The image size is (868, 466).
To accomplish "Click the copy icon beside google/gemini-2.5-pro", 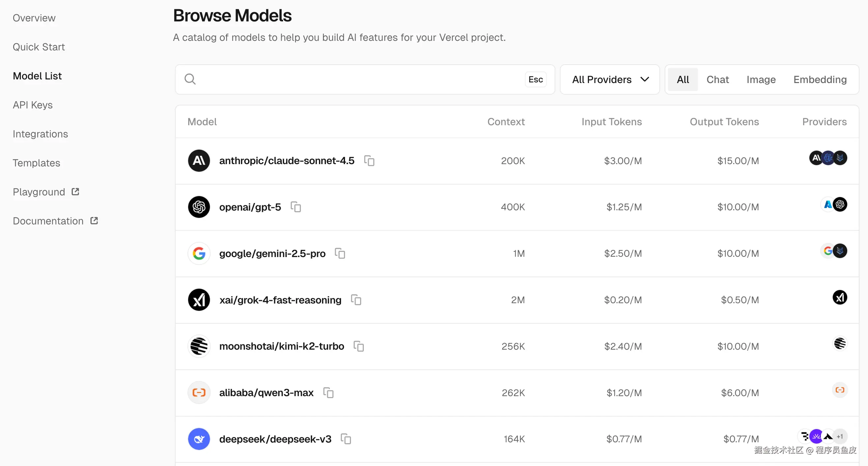I will coord(340,253).
